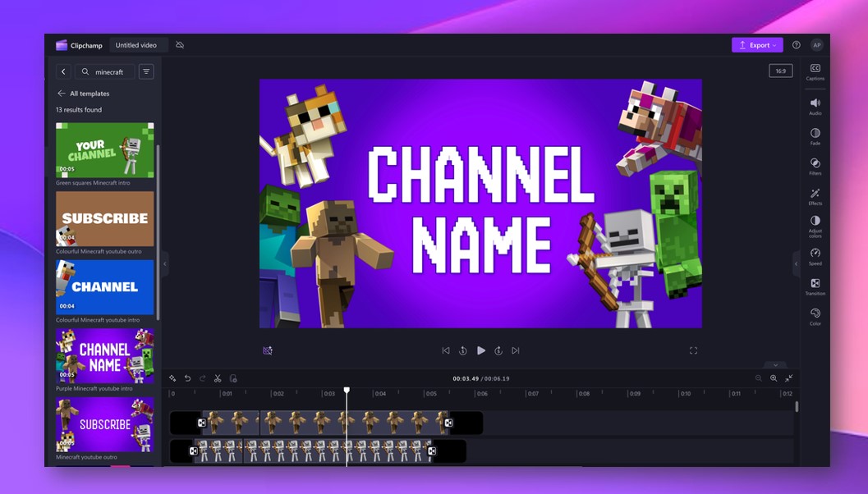Collapse the right property panel

click(x=796, y=264)
